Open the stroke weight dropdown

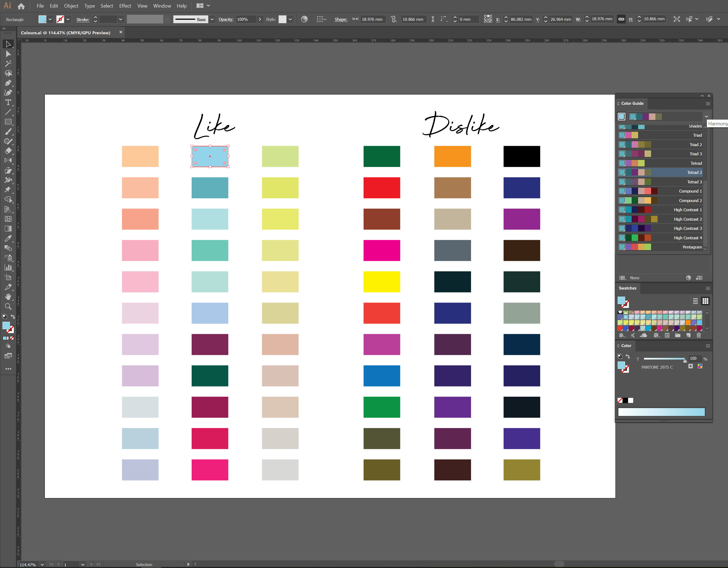(x=120, y=19)
